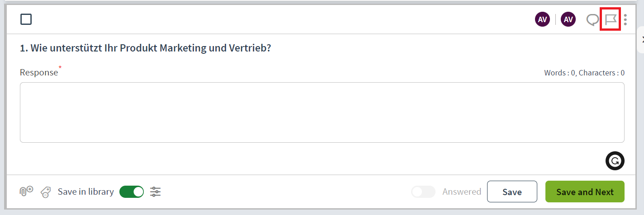644x215 pixels.
Task: Turn off the Save in library toggle
Action: pos(132,192)
